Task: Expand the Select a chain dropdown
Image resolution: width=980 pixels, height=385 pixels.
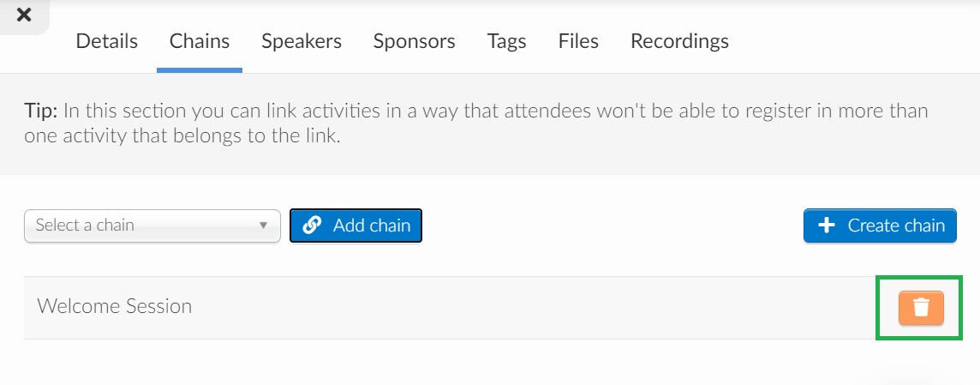Action: (x=152, y=226)
